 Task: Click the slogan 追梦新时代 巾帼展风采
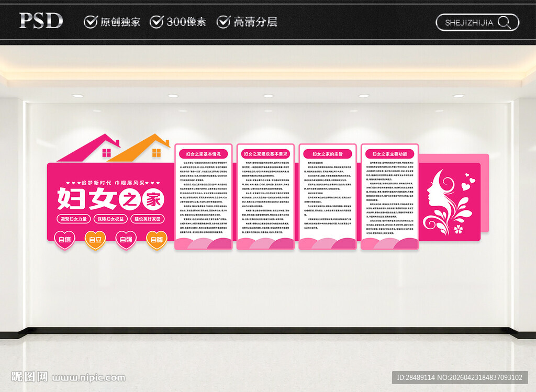pos(113,183)
